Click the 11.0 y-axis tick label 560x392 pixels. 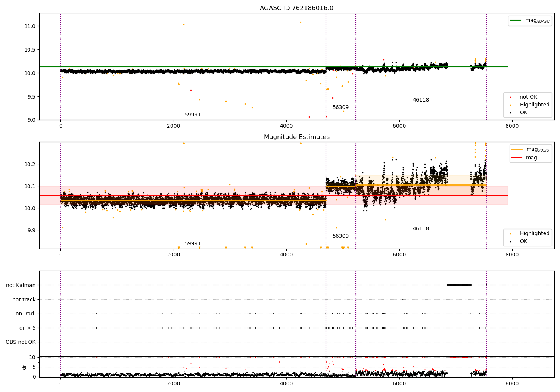click(x=29, y=26)
